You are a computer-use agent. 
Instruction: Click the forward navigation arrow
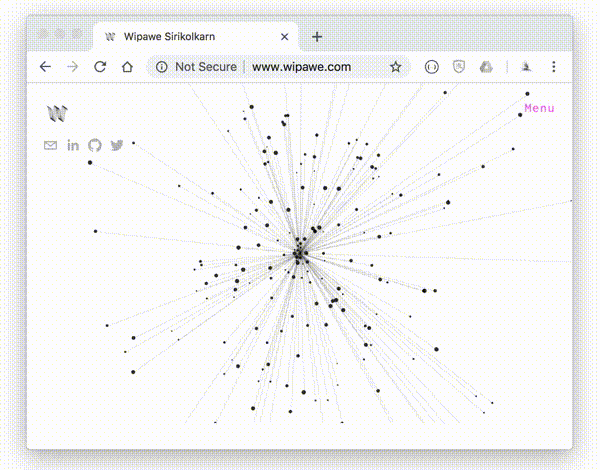click(72, 67)
